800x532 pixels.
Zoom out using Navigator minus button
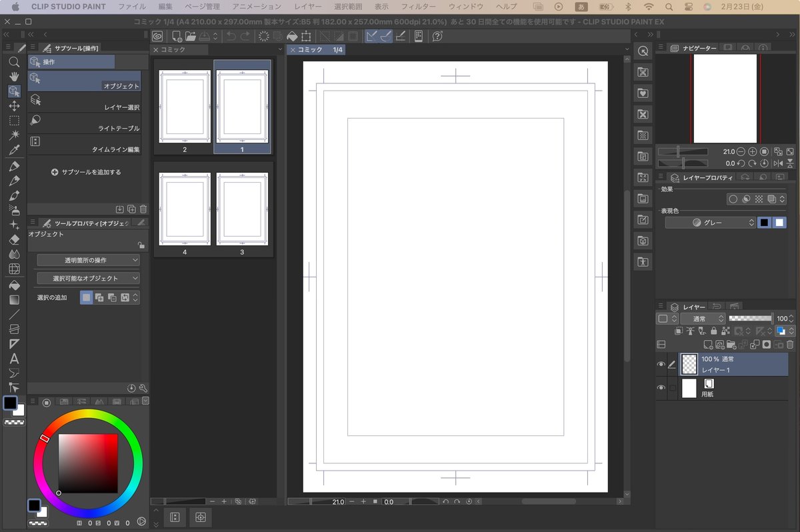741,152
